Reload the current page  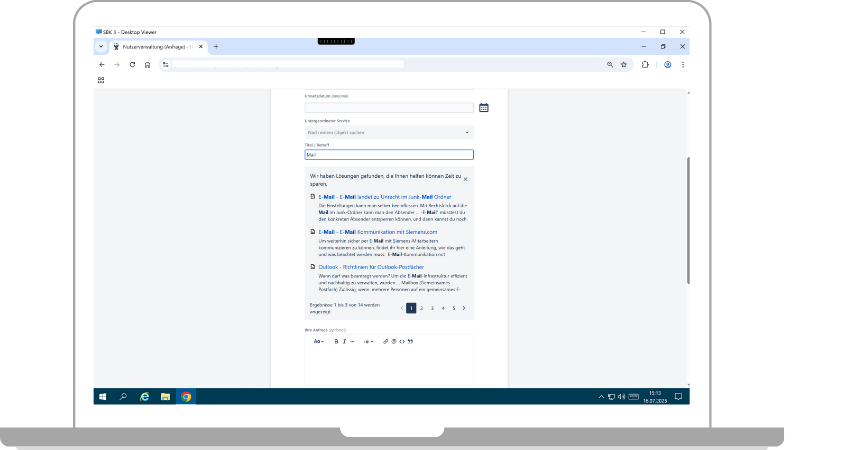tap(132, 65)
